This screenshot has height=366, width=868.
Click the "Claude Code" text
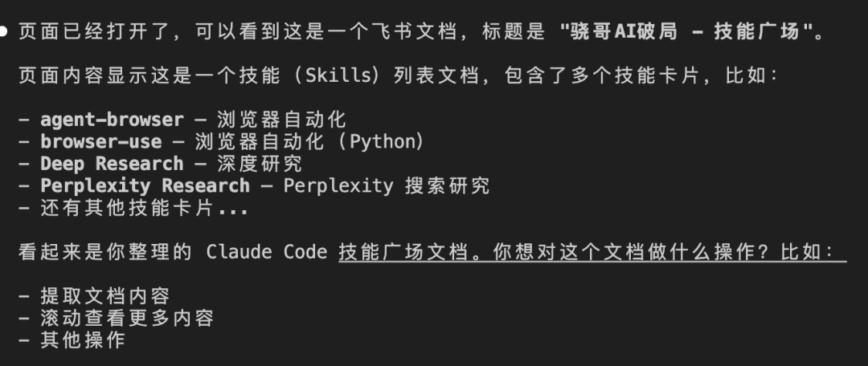tap(266, 252)
